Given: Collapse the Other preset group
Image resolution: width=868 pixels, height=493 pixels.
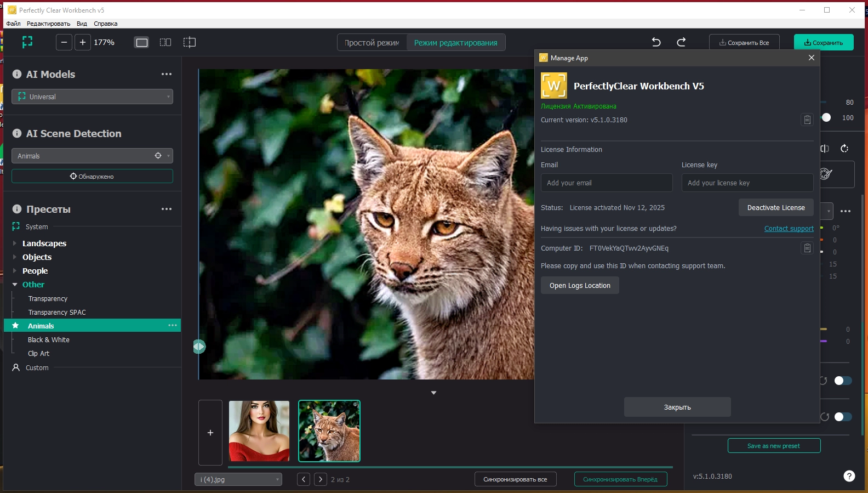Looking at the screenshot, I should click(15, 285).
